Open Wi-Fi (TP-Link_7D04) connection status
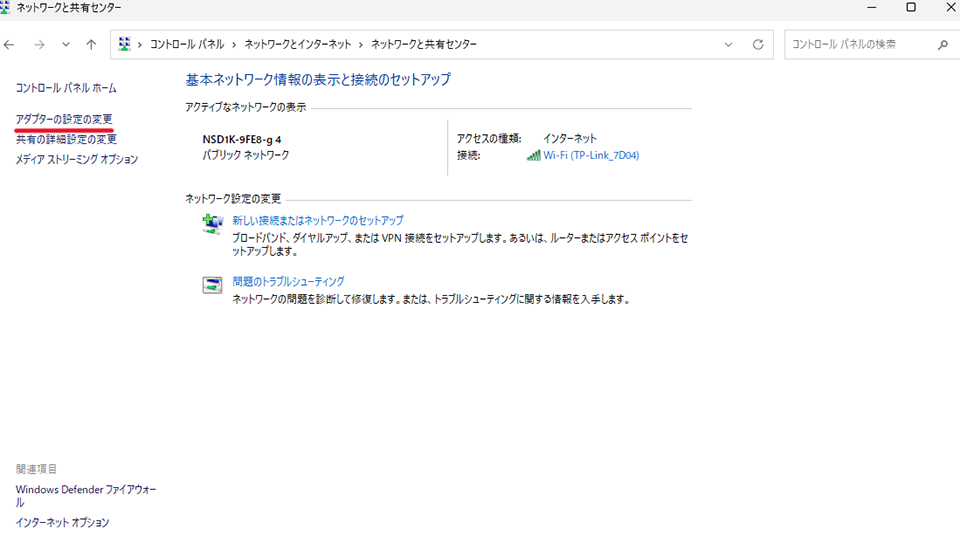Screen dimensions: 960x536 591,156
